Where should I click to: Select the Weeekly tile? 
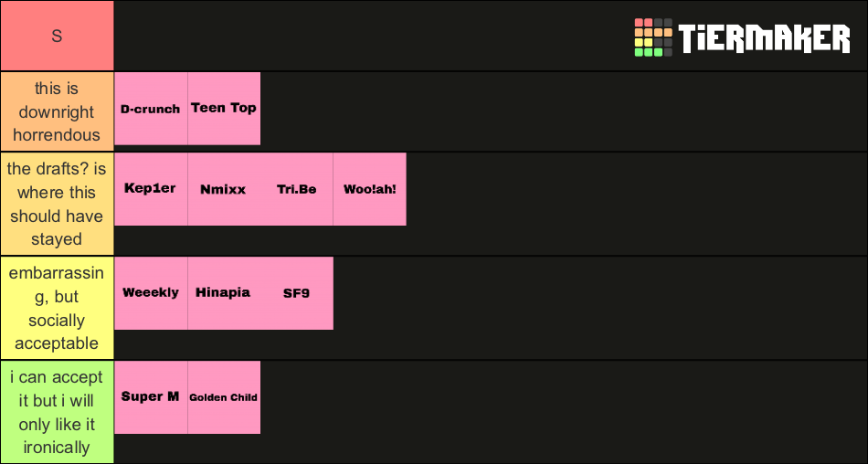151,293
